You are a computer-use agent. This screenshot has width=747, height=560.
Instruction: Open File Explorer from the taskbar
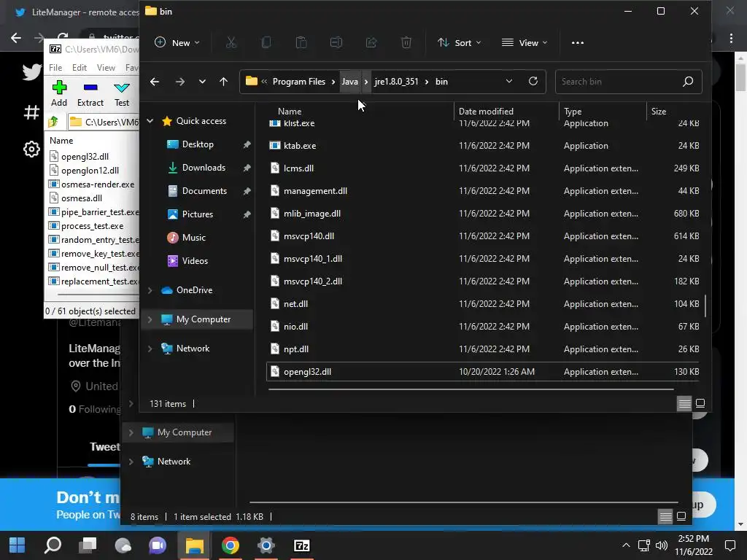[x=194, y=545]
